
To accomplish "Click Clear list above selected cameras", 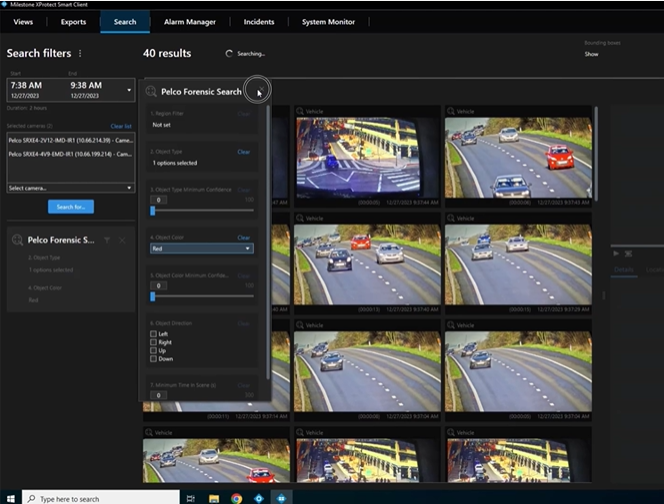I will tap(120, 126).
